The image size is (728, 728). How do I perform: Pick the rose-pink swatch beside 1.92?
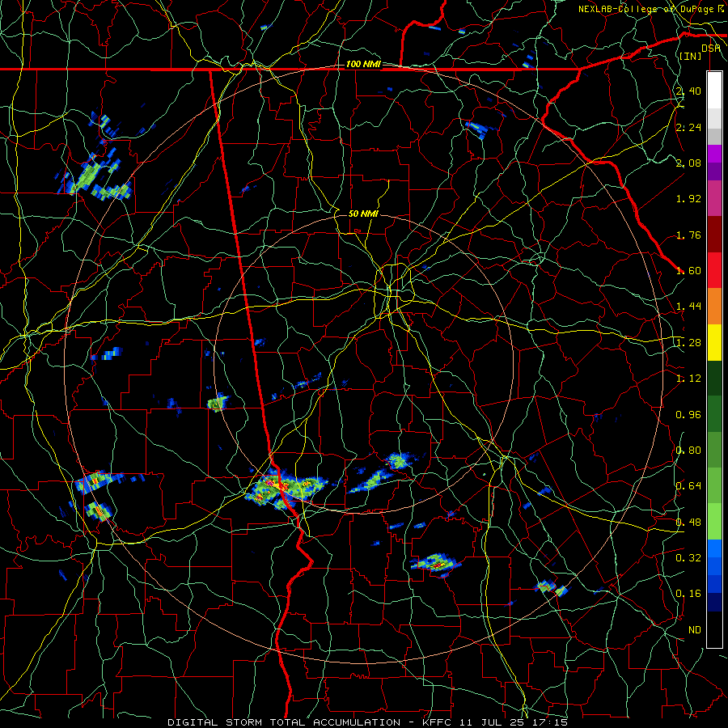tap(714, 198)
